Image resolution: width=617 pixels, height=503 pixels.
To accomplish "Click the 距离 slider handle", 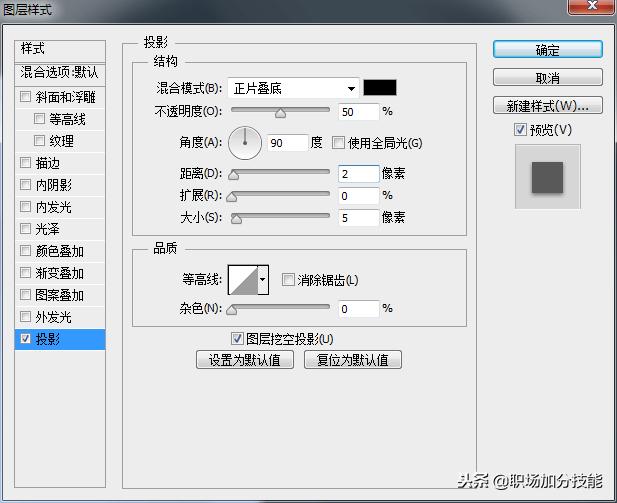I will click(233, 175).
